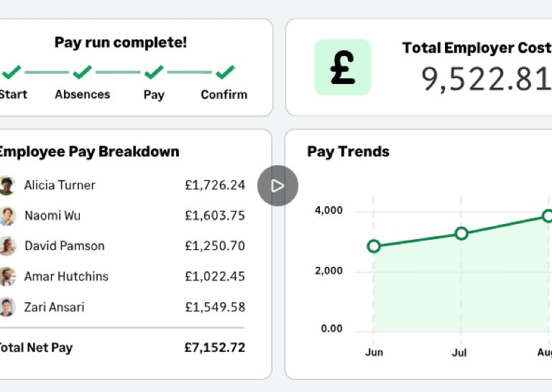552x392 pixels.
Task: Click the play button in the center
Action: click(277, 186)
